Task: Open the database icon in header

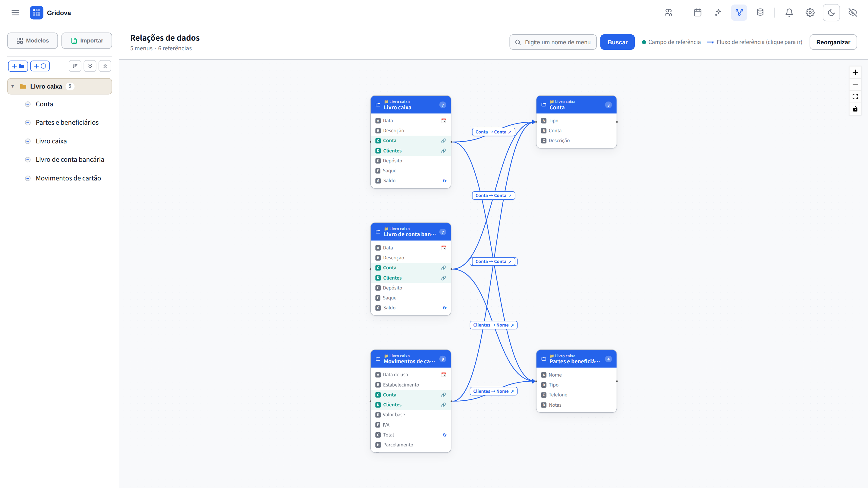Action: pyautogui.click(x=760, y=12)
